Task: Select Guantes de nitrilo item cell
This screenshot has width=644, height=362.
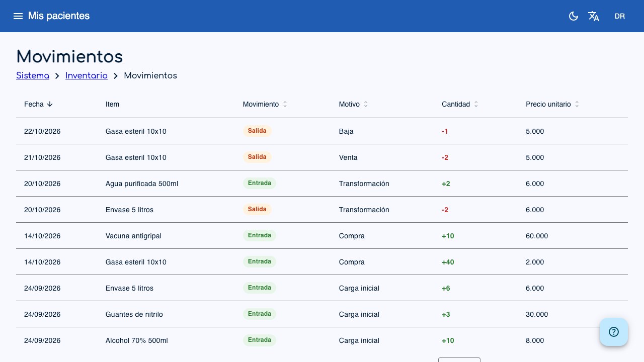Action: pyautogui.click(x=134, y=314)
